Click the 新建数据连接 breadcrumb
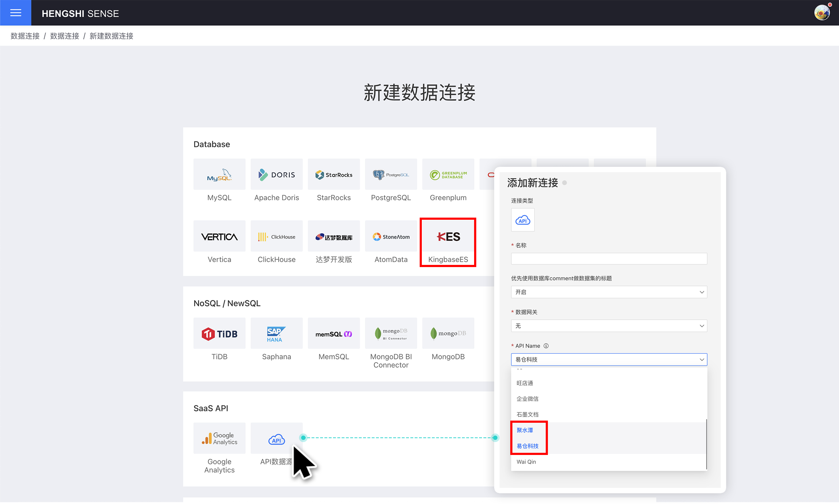This screenshot has width=839, height=504. click(x=111, y=36)
